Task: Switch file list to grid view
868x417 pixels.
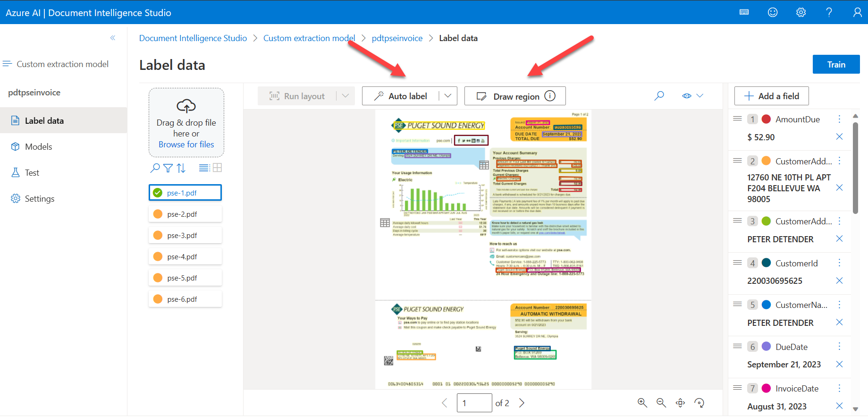Action: click(x=217, y=168)
